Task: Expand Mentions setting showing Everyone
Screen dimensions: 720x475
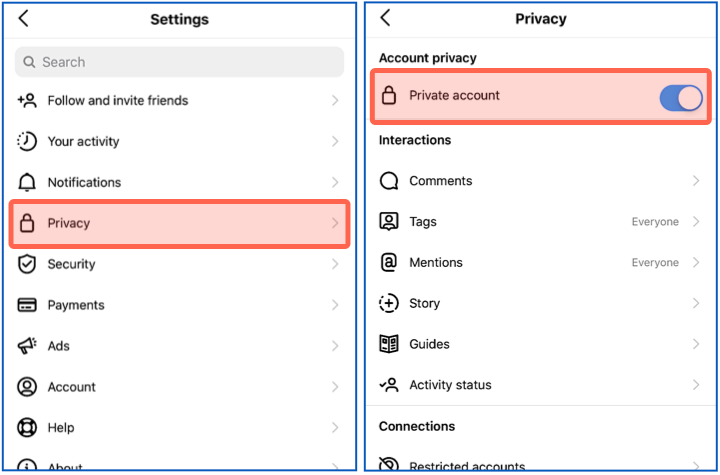Action: click(696, 263)
